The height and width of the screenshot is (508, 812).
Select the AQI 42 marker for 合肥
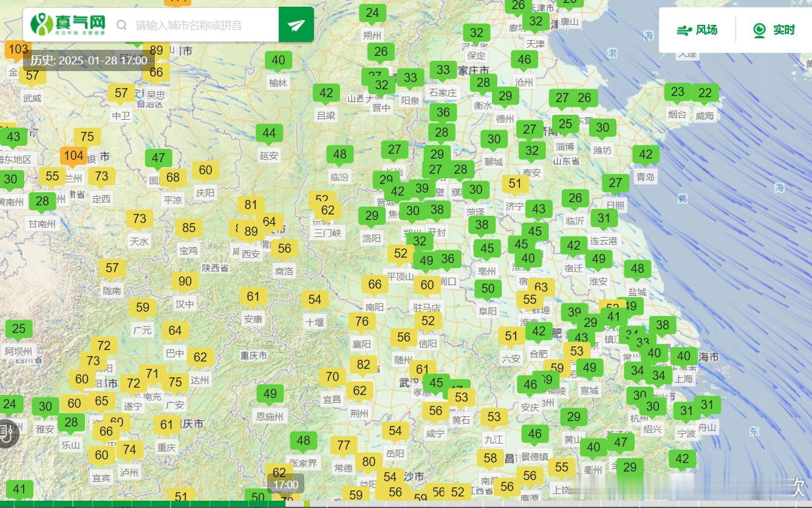coord(539,331)
